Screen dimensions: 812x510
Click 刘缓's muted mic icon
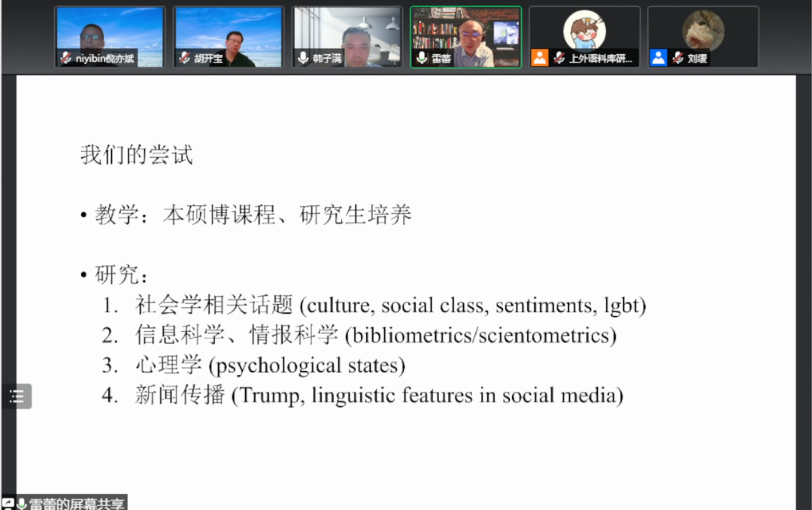(x=677, y=57)
